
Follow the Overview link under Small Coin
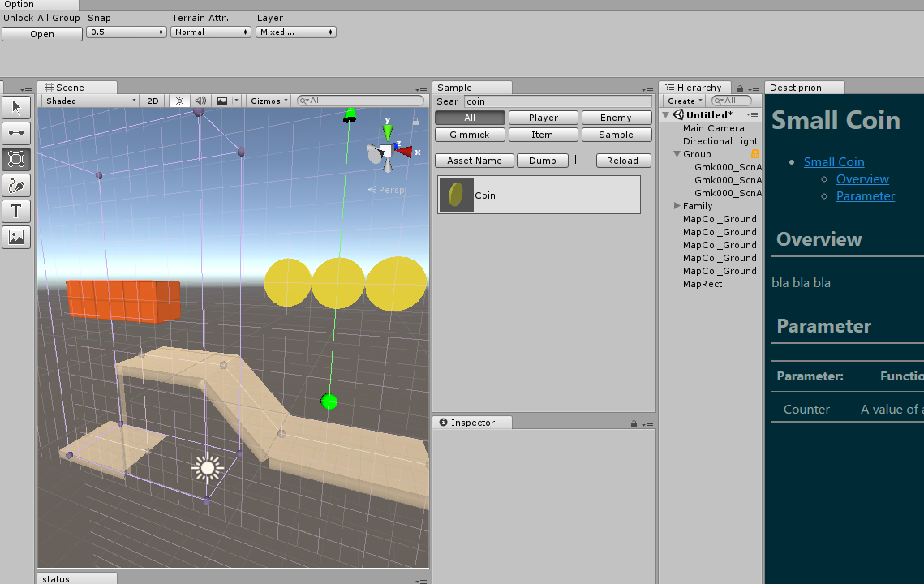tap(862, 178)
